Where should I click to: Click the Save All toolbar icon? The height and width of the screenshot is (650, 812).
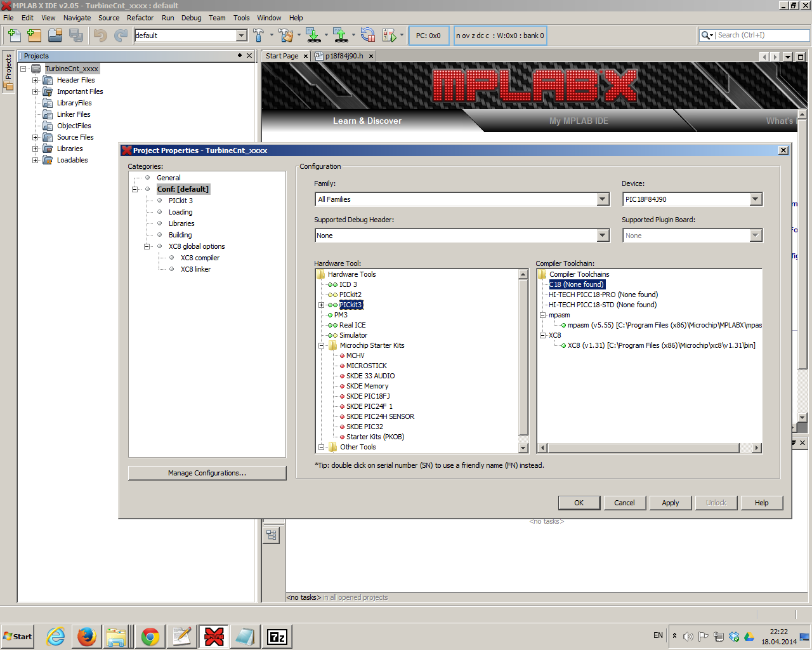[x=76, y=36]
